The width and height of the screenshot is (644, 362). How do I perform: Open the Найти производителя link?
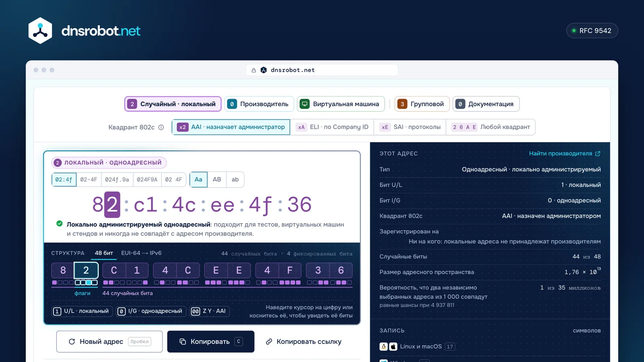[565, 154]
